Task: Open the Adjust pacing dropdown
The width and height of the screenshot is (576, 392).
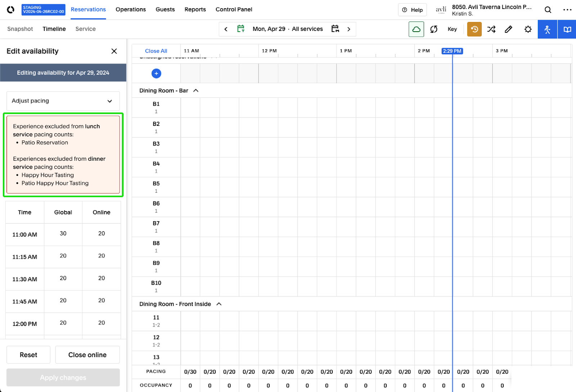Action: (x=63, y=101)
